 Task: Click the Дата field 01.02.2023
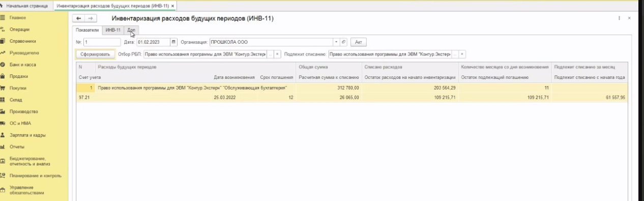pos(153,42)
